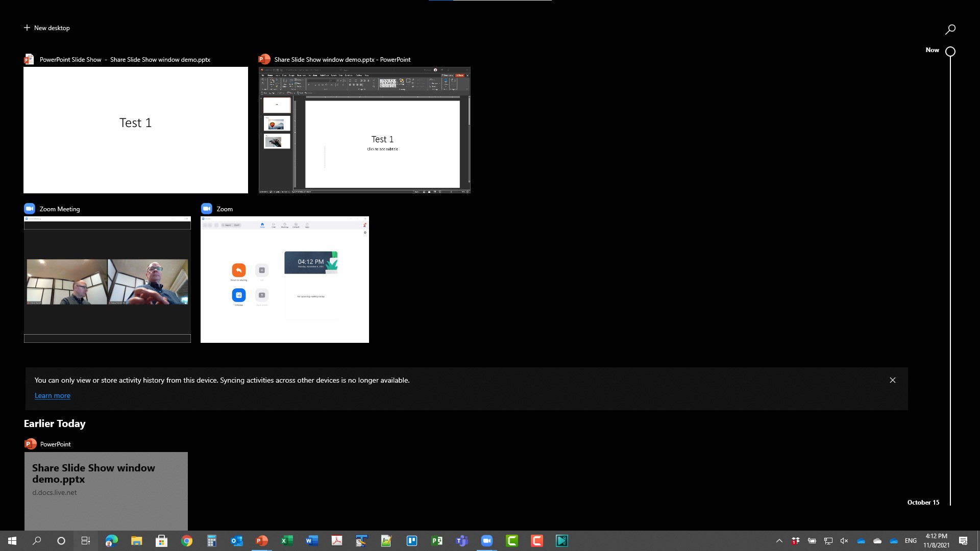This screenshot has width=980, height=551.
Task: Open Trello from the taskbar
Action: click(x=412, y=540)
